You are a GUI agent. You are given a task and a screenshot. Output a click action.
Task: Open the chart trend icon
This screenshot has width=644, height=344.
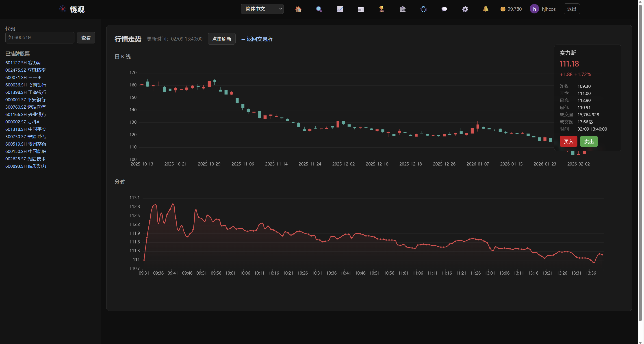tap(340, 9)
